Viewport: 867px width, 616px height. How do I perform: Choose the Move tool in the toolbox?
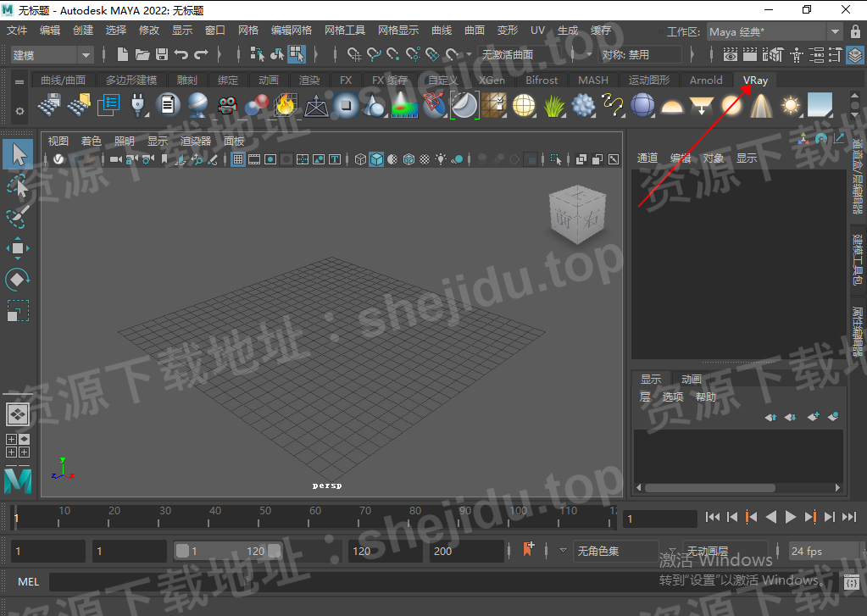(x=18, y=248)
